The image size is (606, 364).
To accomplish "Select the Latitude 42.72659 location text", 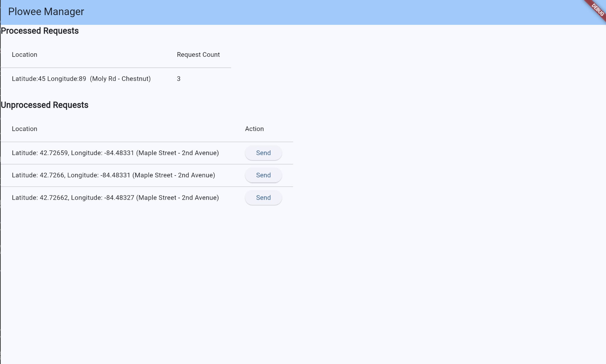I will (115, 153).
